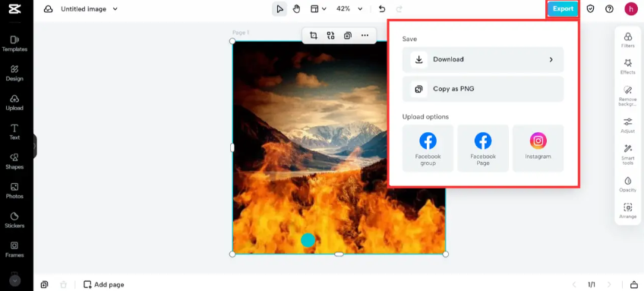Select the pointer select tool
644x291 pixels.
click(x=279, y=9)
